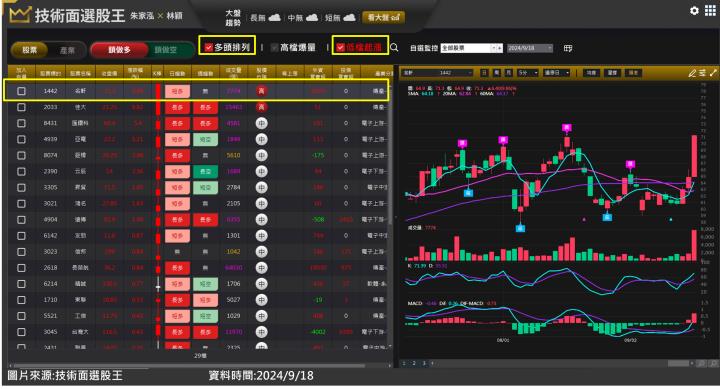The height and width of the screenshot is (389, 720).
Task: Switch chart to monthly 月 period
Action: pyautogui.click(x=509, y=73)
